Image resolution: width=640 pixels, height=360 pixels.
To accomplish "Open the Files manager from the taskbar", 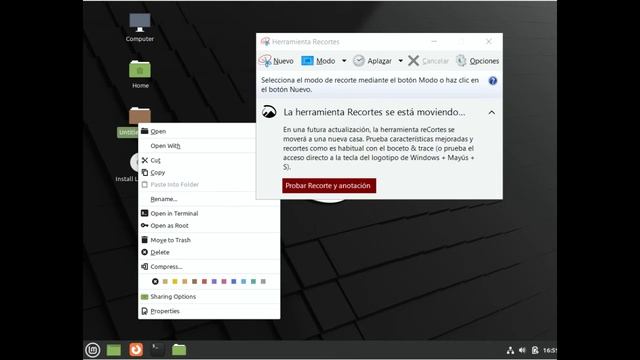I will point(179,350).
